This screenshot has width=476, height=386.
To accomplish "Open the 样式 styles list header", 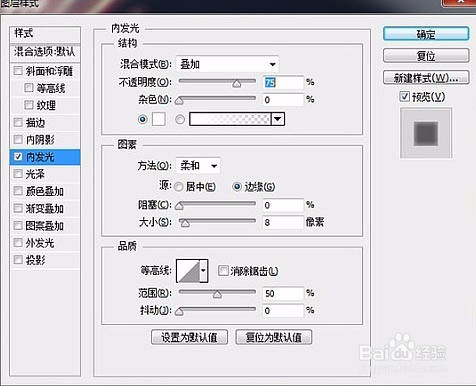I will point(45,34).
